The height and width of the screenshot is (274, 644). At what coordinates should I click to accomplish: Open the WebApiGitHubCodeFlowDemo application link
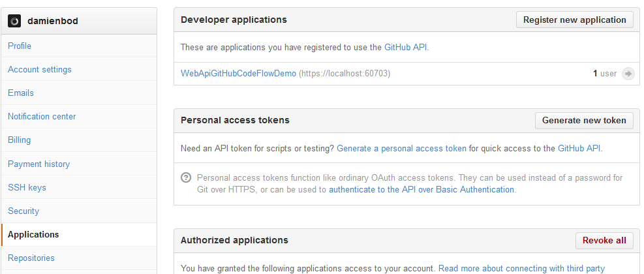238,74
